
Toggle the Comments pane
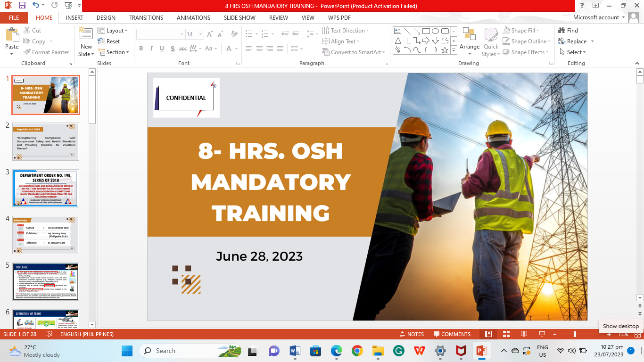tap(452, 334)
